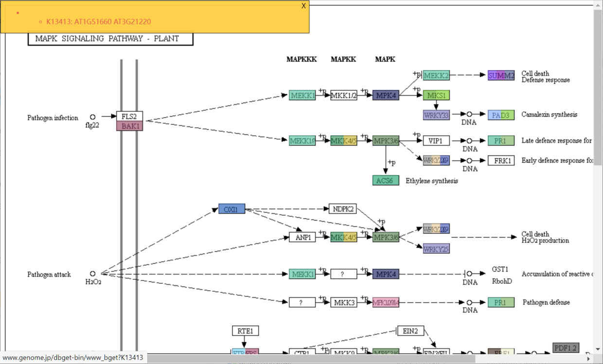Open MPK3/6 box pointing to VIP1
Image resolution: width=603 pixels, height=364 pixels.
coord(386,140)
